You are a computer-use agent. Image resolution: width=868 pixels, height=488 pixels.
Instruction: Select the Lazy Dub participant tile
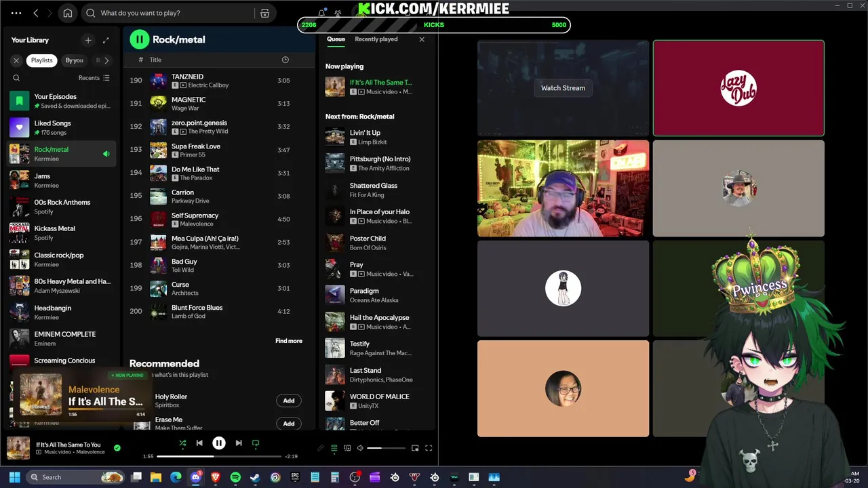click(738, 88)
